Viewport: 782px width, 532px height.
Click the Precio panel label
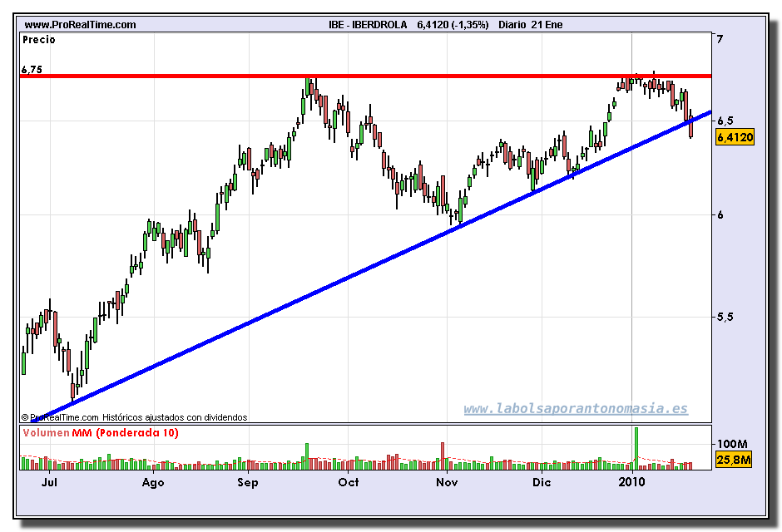pos(39,39)
